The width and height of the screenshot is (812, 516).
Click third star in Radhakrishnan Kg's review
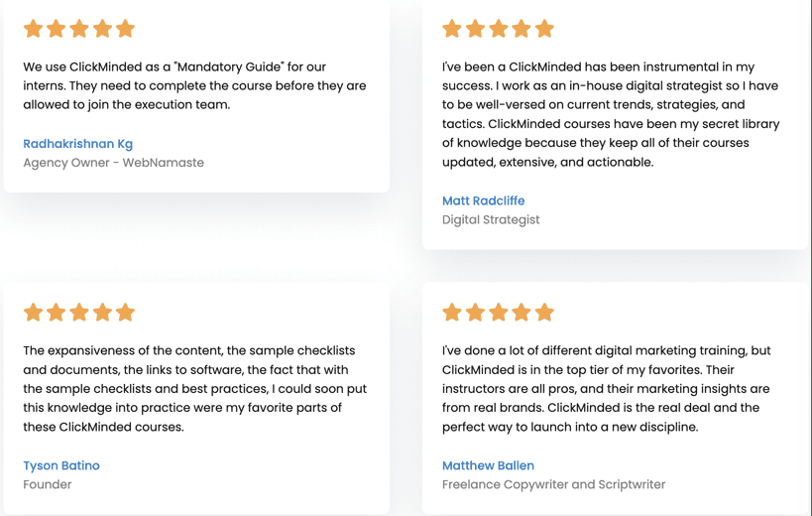click(79, 29)
